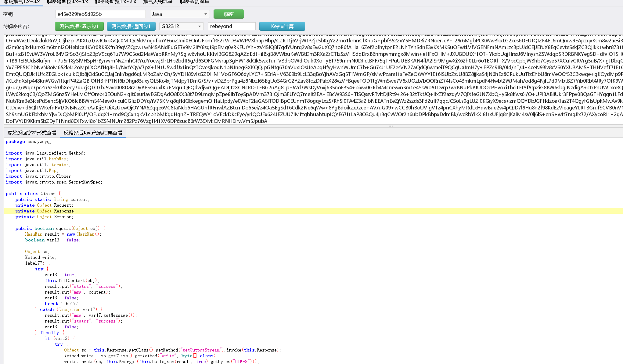The height and width of the screenshot is (364, 623).
Task: Click the highlighted private Object Response line
Action: pyautogui.click(x=46, y=211)
